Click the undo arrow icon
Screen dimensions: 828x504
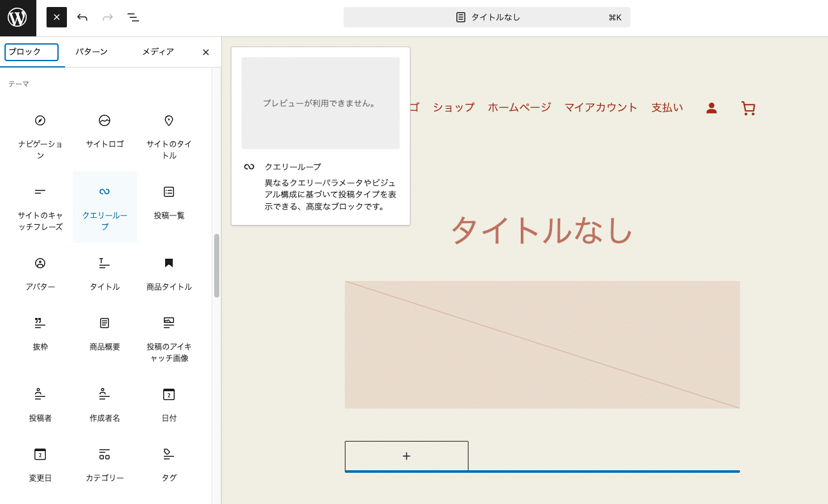point(82,17)
